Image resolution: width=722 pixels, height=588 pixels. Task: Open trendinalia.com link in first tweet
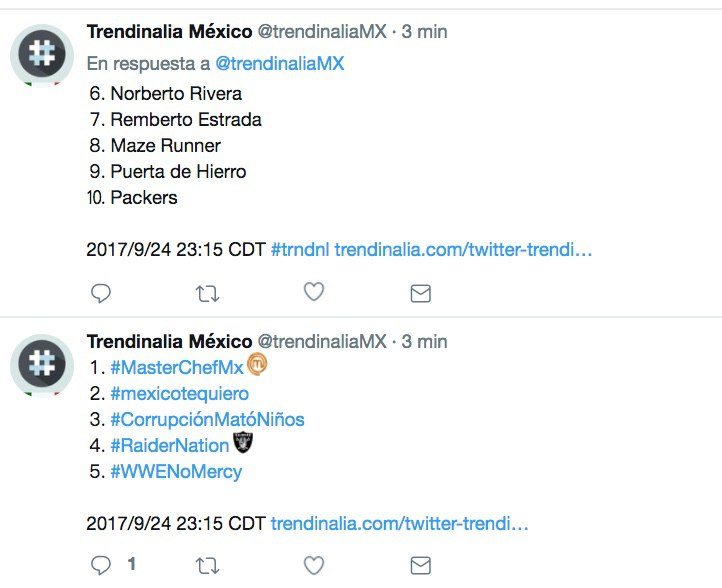tap(463, 249)
